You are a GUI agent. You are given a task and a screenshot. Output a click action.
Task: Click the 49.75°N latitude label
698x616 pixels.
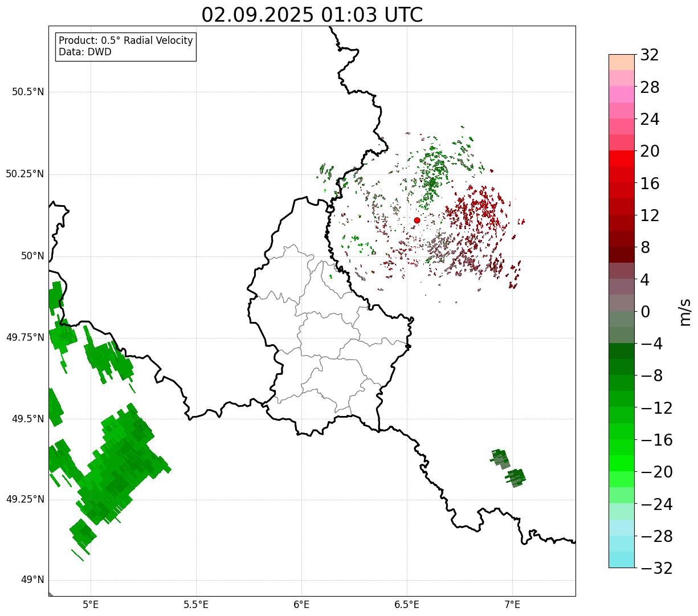[25, 337]
